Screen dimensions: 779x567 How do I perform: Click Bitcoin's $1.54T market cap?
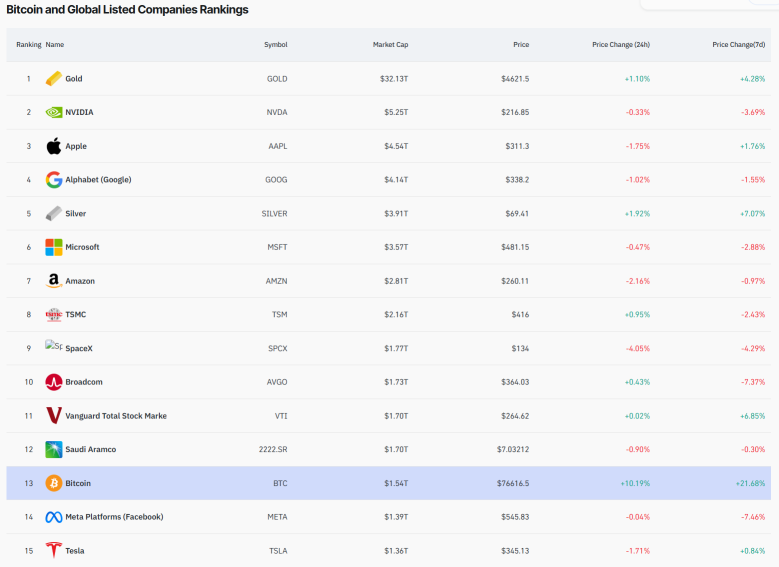click(x=396, y=483)
